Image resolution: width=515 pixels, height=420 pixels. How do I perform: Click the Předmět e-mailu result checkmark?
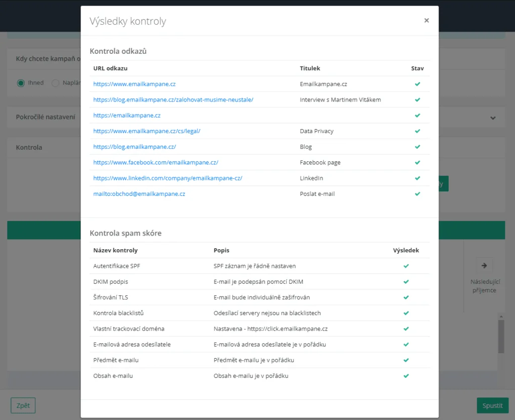click(406, 360)
